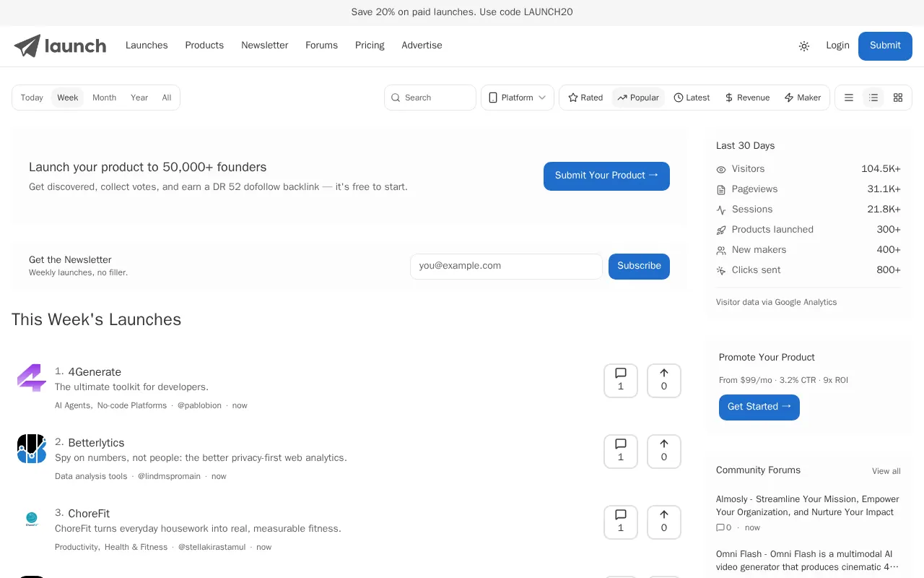Sort launches by Latest
Image resolution: width=924 pixels, height=578 pixels.
(x=692, y=98)
